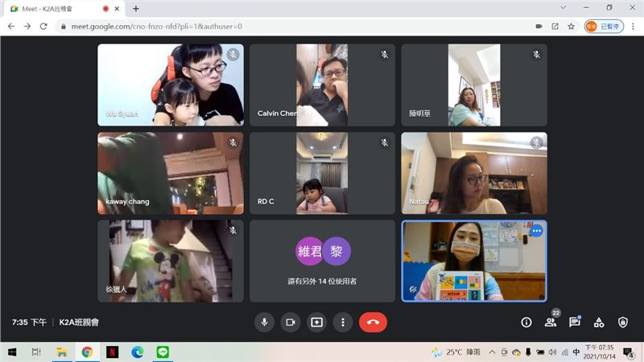Mute microphone in the Meet control bar
The height and width of the screenshot is (362, 644).
(x=263, y=322)
